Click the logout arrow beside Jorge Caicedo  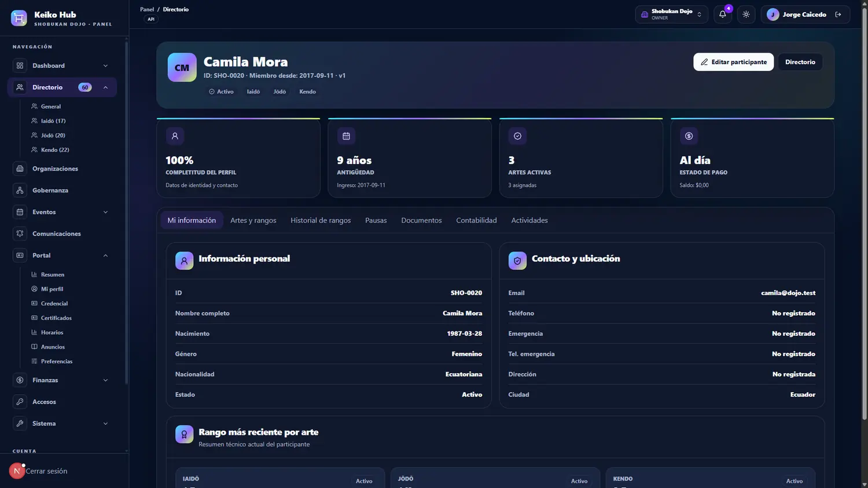(838, 14)
